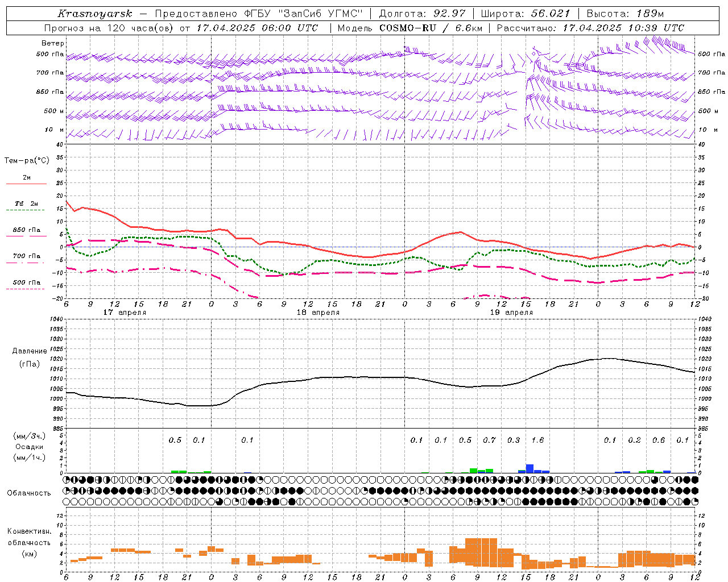
Task: Click the (мм/3ч.) precipitation unit label
Action: 30,436
